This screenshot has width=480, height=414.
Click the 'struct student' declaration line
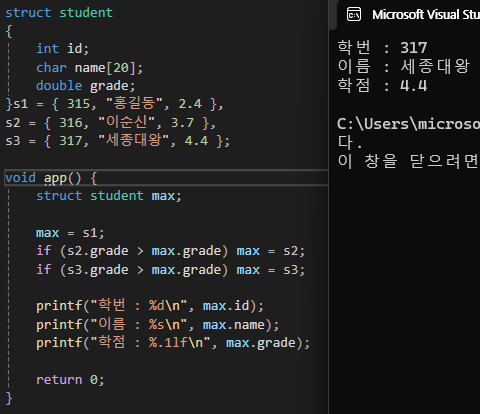59,13
